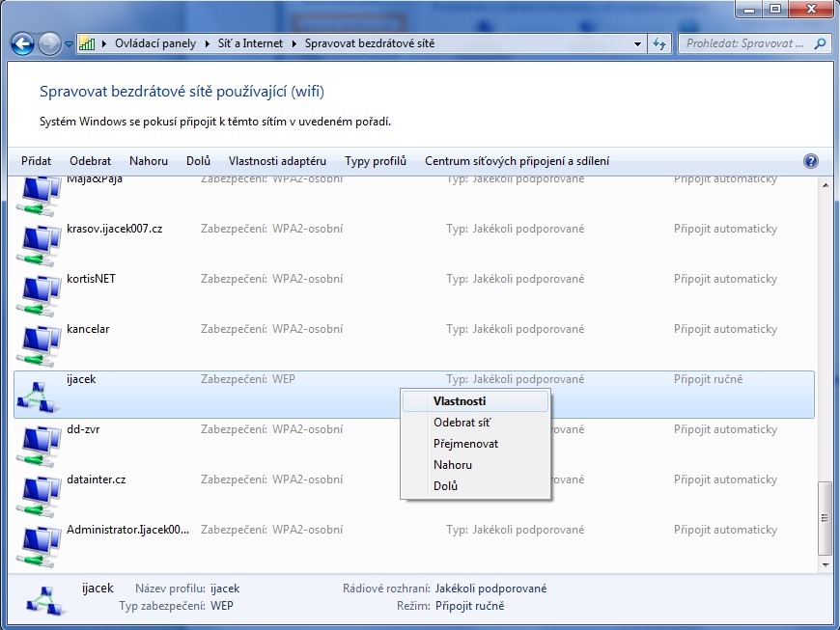This screenshot has height=630, width=840.
Task: Select Odebrat síť in context menu
Action: 462,423
